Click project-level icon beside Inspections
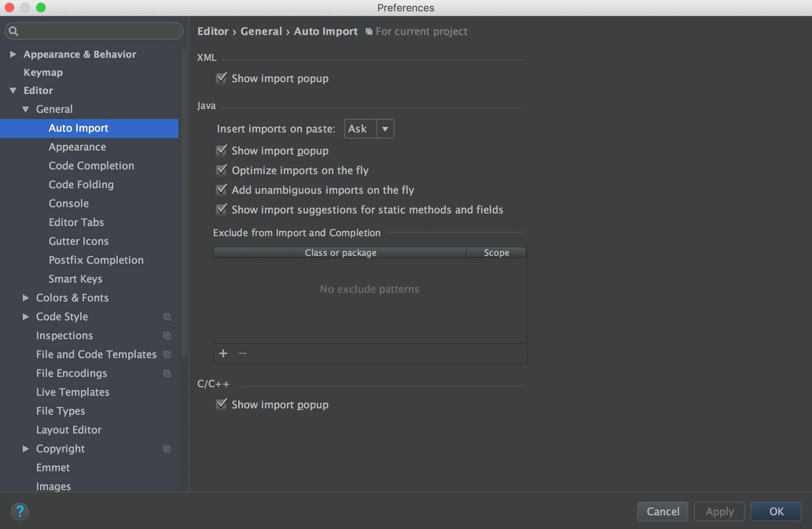The image size is (812, 529). coord(167,336)
